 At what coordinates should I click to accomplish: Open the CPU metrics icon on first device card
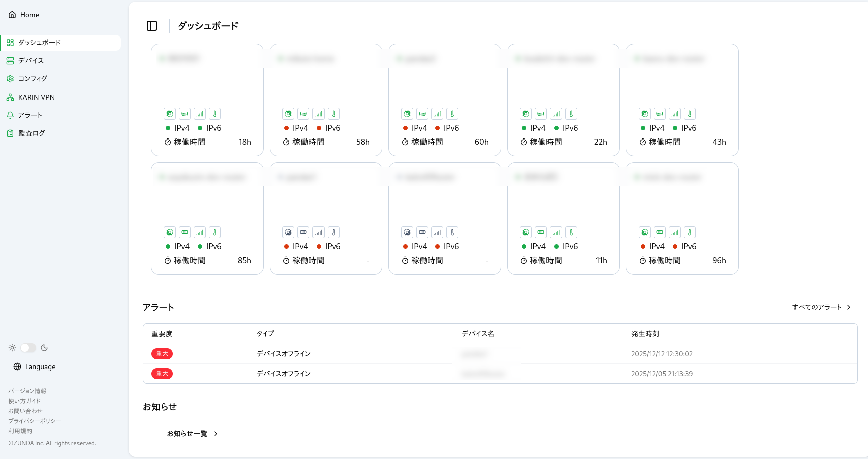point(170,114)
